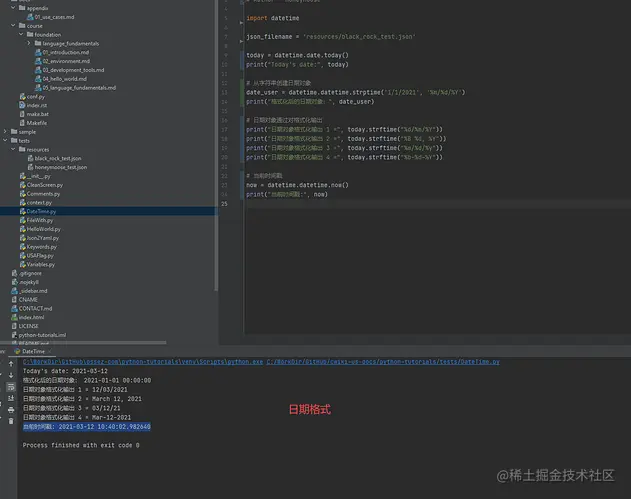Click 'Process finished with exit code 0' text
The image size is (631, 499).
(81, 445)
